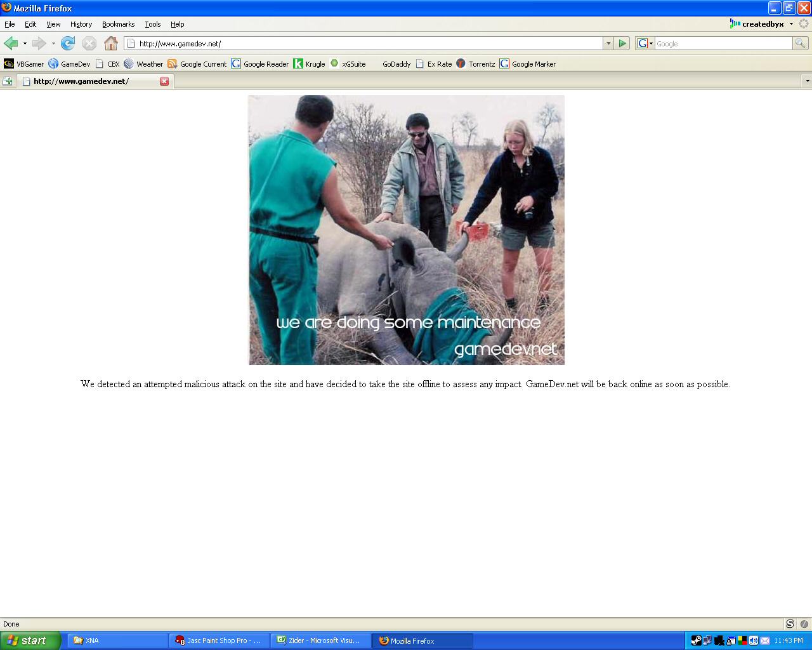Open the Bookmarks menu
812x650 pixels.
click(x=118, y=24)
